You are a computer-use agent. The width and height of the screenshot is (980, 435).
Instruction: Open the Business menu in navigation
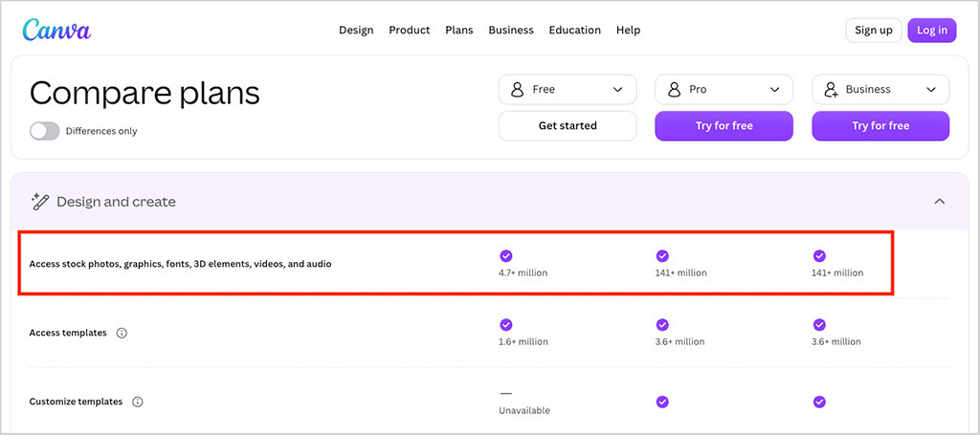pos(511,30)
